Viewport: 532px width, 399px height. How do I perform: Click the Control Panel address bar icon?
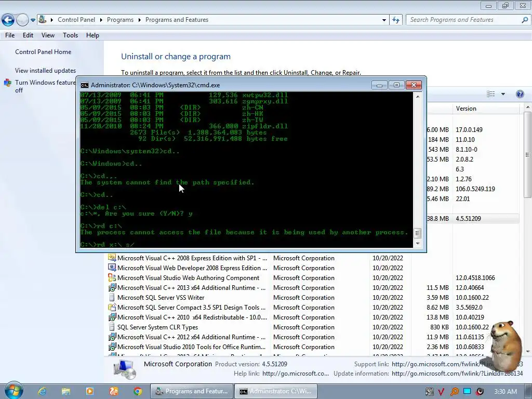pos(43,19)
